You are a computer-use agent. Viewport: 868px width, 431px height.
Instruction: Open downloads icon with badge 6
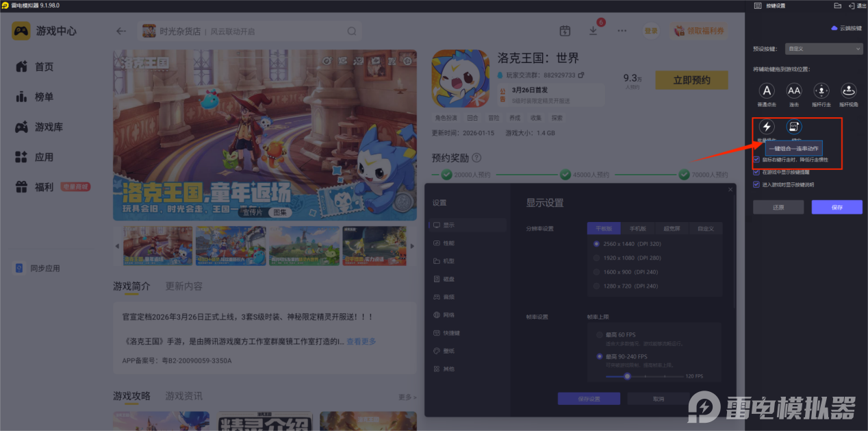(x=593, y=31)
